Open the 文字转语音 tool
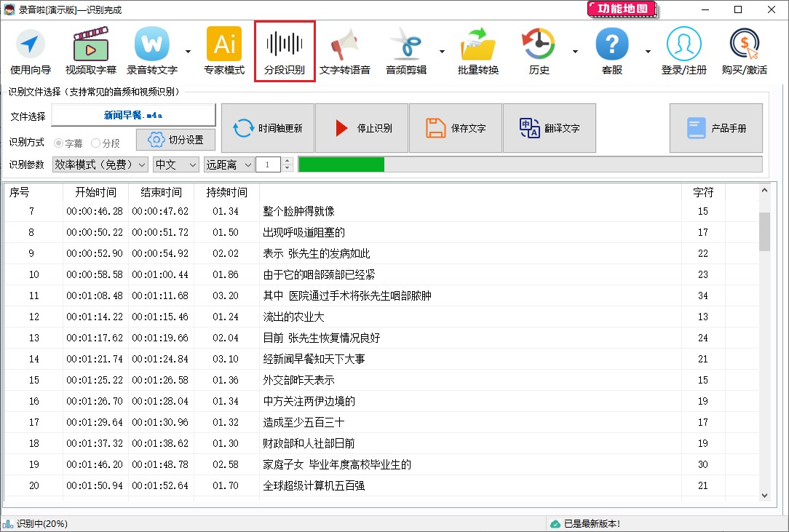789x532 pixels. (345, 49)
